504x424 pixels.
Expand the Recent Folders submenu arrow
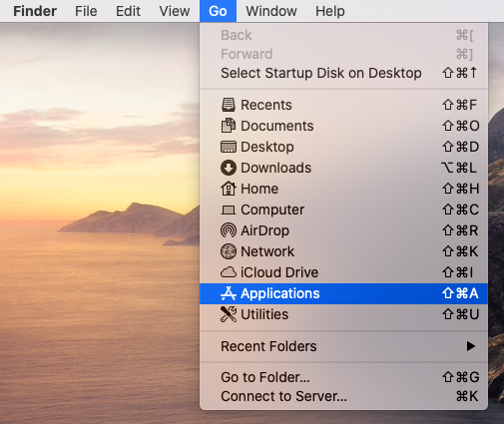pos(470,346)
